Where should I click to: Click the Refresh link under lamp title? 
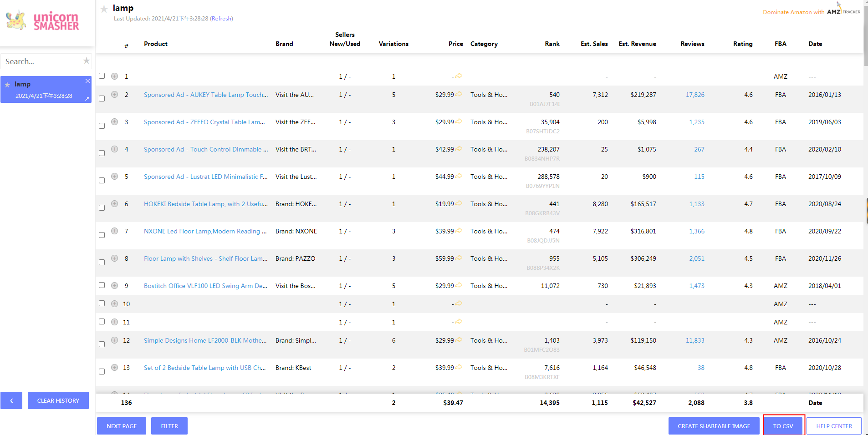(x=221, y=19)
